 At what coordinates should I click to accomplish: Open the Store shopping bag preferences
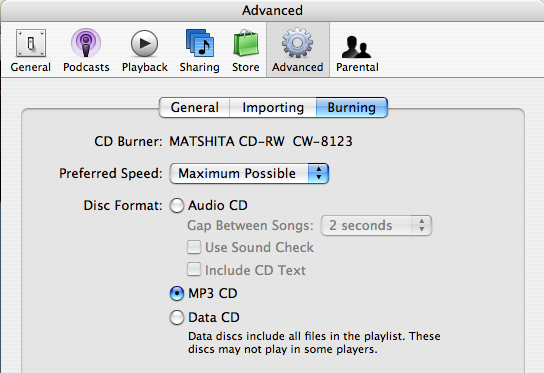246,50
